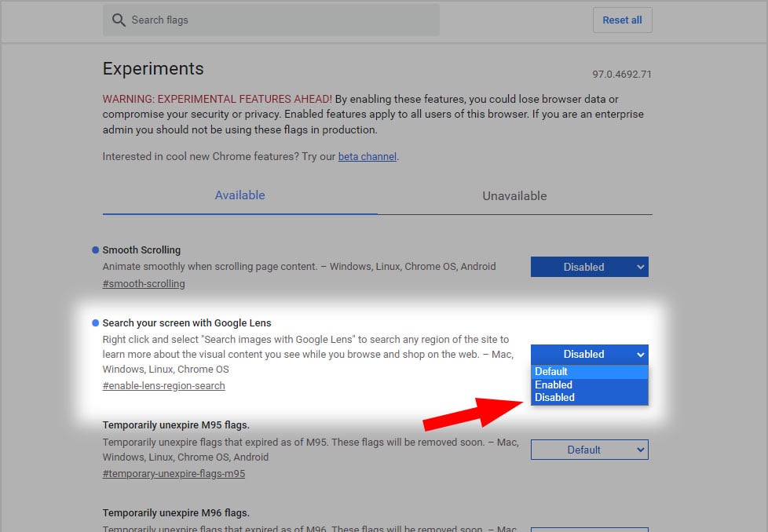Click the Smooth Scrolling dropdown chevron

(640, 268)
